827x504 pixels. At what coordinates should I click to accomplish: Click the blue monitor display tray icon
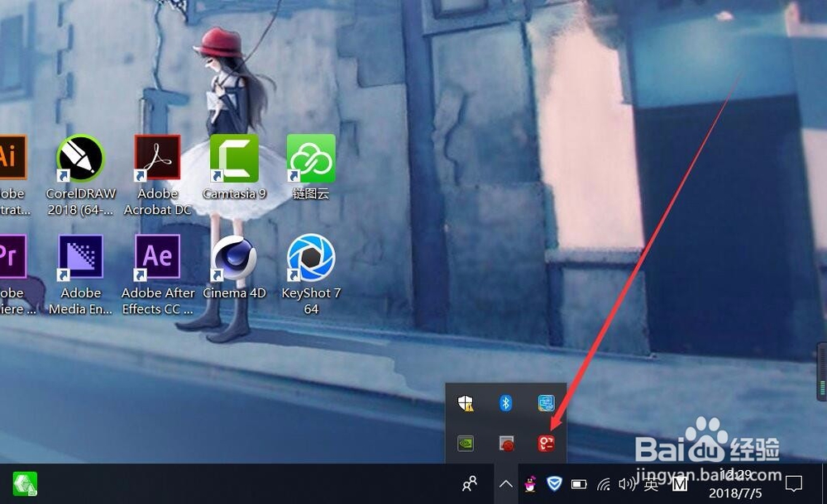click(546, 403)
